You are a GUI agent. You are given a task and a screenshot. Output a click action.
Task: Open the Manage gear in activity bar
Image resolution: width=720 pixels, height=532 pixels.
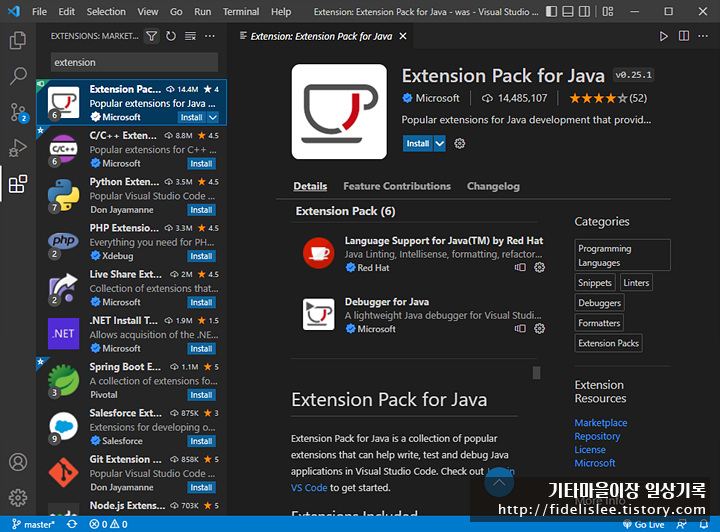[x=18, y=498]
